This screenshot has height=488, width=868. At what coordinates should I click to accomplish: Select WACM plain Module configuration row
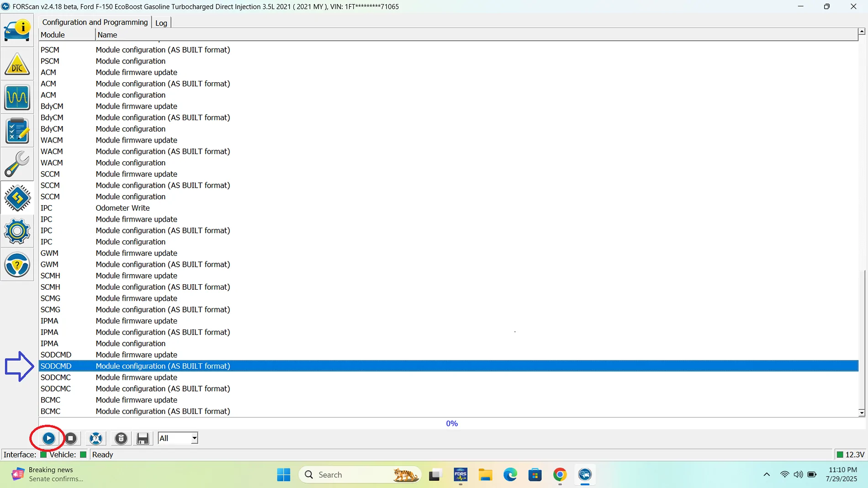click(448, 163)
